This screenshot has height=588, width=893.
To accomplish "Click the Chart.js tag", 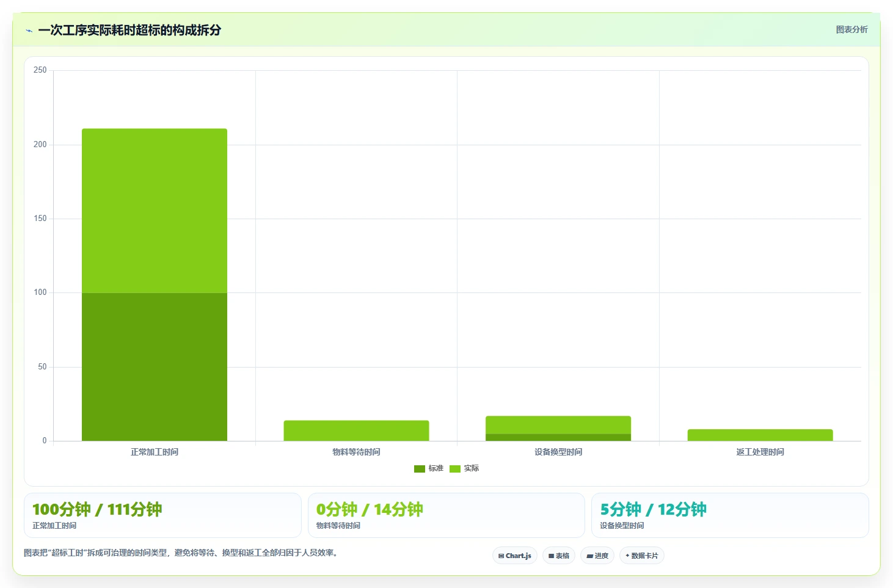I will 515,556.
